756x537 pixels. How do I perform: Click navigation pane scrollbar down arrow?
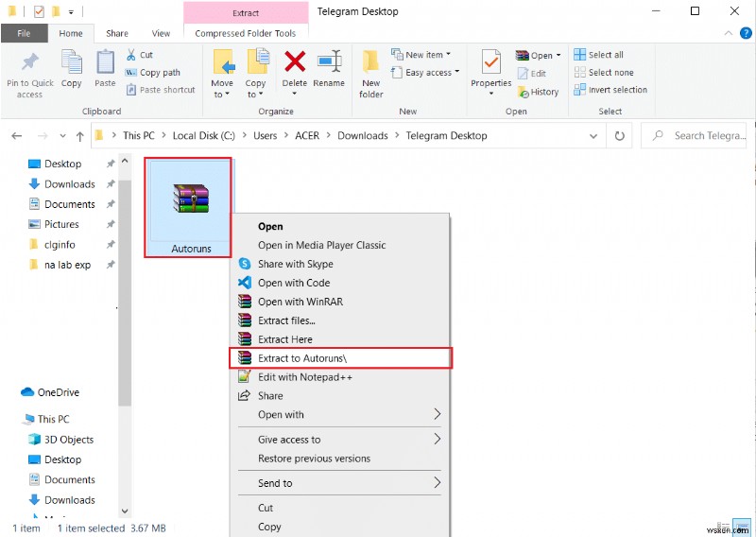(125, 511)
